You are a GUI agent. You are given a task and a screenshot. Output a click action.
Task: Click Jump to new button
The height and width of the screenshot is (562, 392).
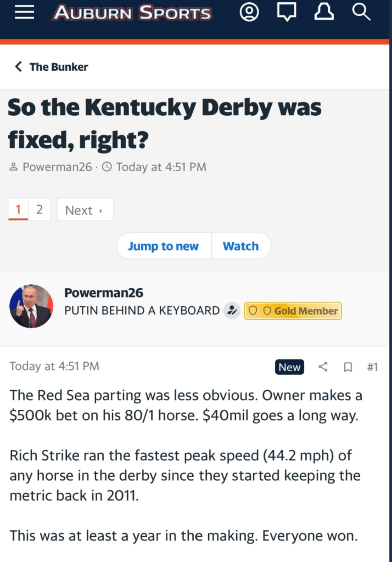[x=163, y=246]
